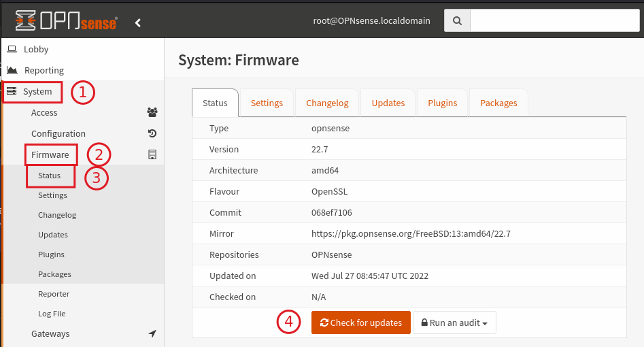
Task: Click Check for updates button
Action: 361,323
